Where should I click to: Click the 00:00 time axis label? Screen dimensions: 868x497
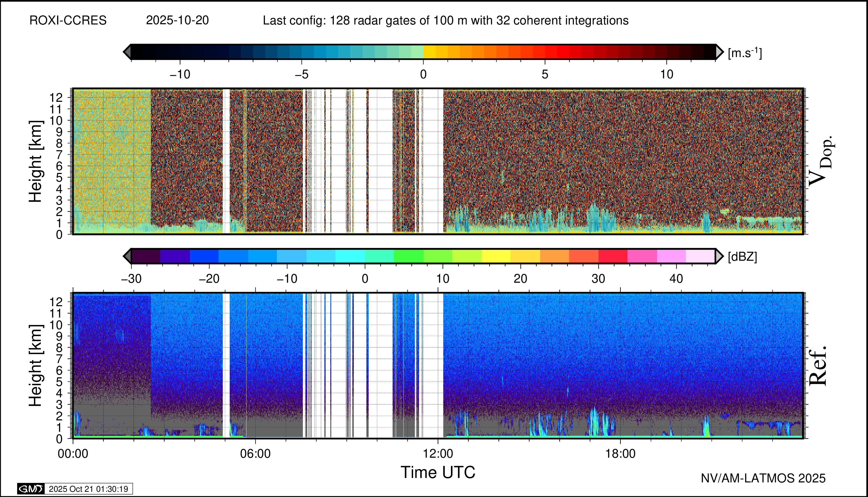point(73,454)
